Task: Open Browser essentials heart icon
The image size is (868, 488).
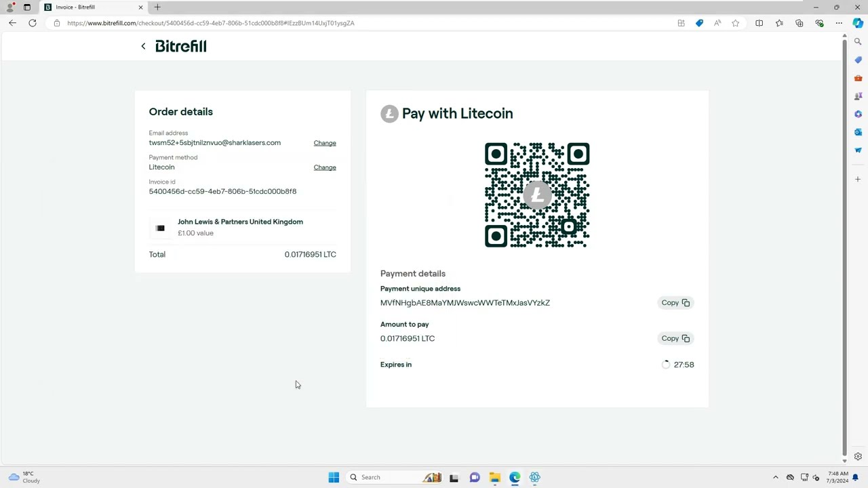Action: tap(819, 23)
